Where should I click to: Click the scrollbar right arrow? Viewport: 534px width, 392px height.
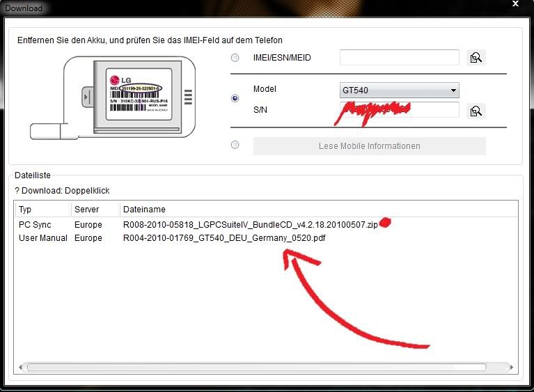(x=512, y=367)
